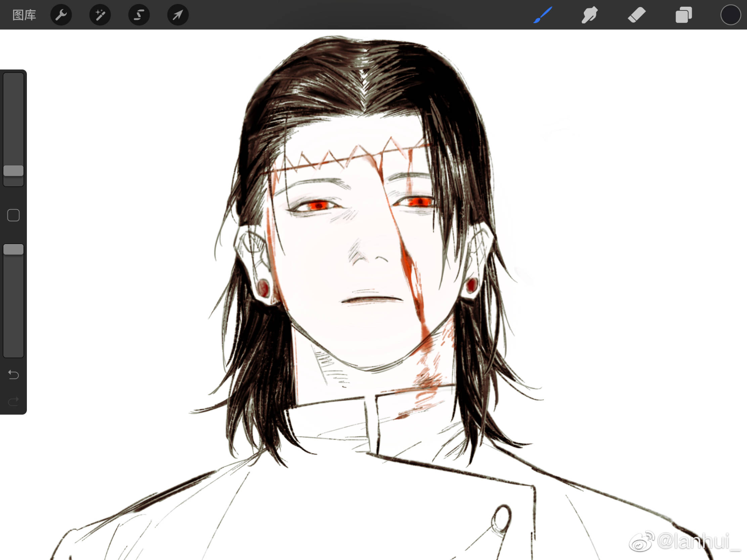Viewport: 747px width, 560px height.
Task: Undo the last stroke
Action: [13, 374]
